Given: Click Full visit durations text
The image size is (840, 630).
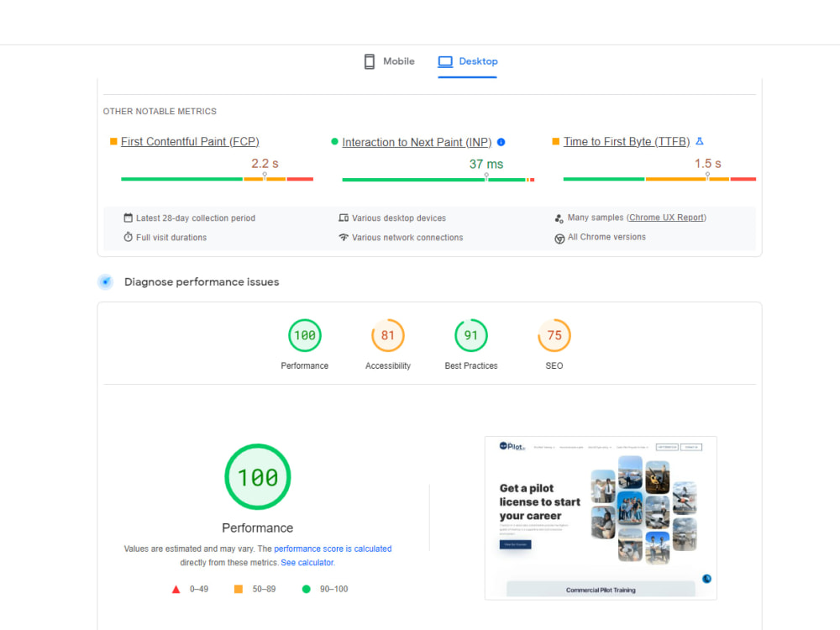Looking at the screenshot, I should (171, 238).
